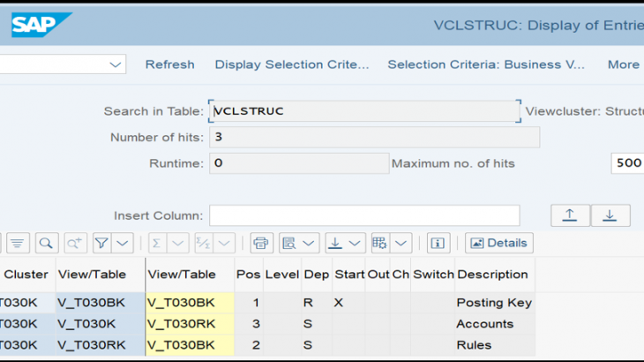
Task: Click the upload arrow button beside Insert Column
Action: pyautogui.click(x=569, y=215)
